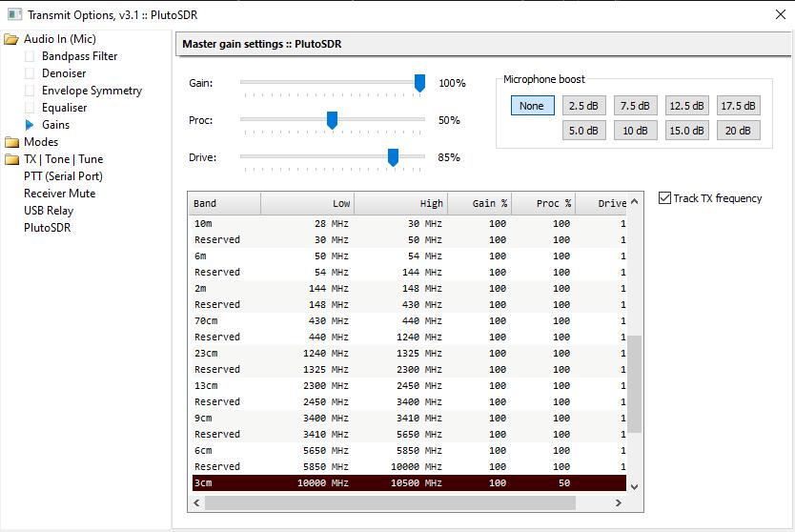Viewport: 795px width, 532px height.
Task: Click the Modes folder icon
Action: [11, 142]
